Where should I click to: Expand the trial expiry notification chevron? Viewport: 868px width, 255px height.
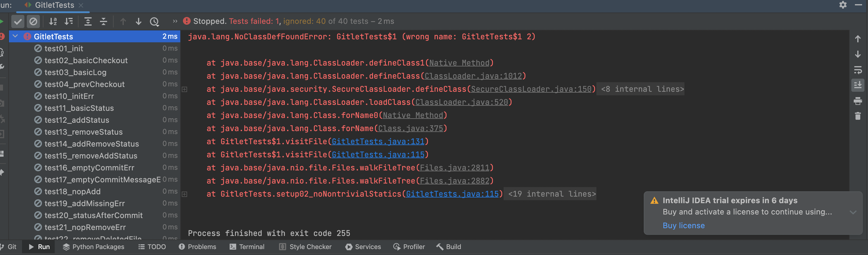click(x=853, y=212)
